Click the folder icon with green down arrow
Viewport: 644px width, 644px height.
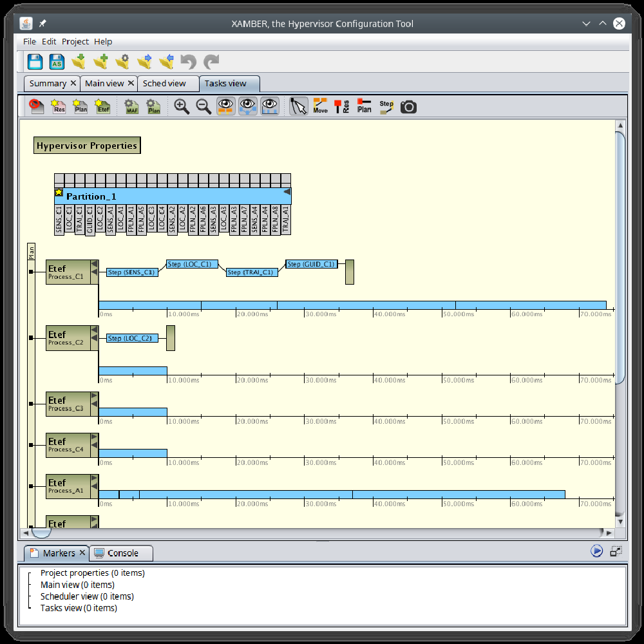[79, 62]
